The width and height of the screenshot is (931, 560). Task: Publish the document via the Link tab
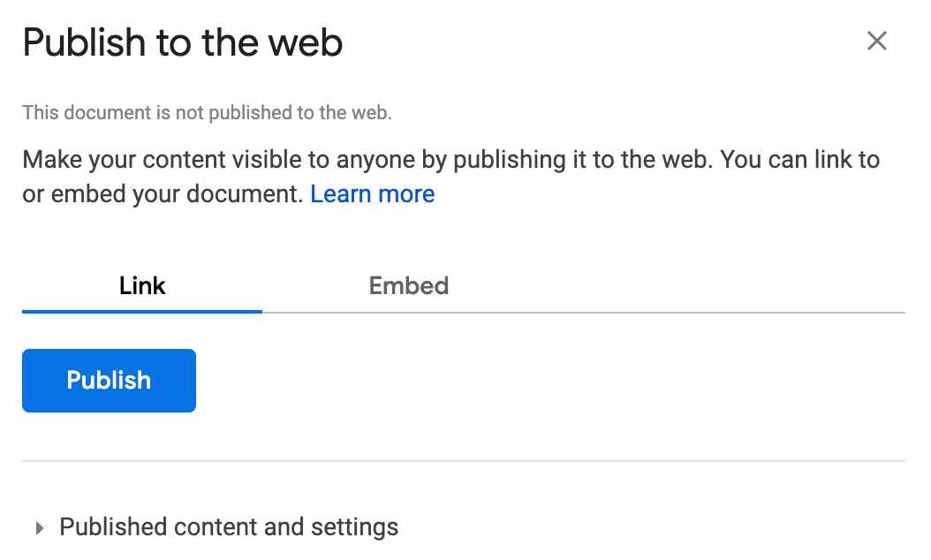pos(109,381)
